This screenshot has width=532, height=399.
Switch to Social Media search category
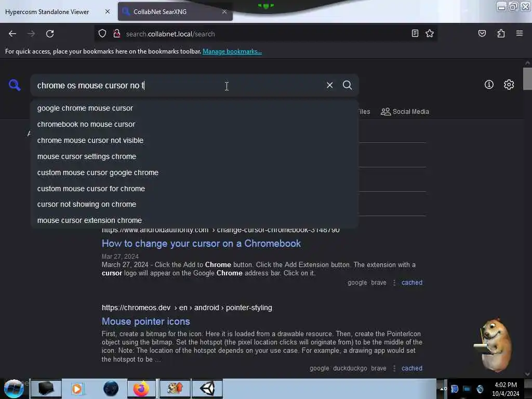click(405, 112)
